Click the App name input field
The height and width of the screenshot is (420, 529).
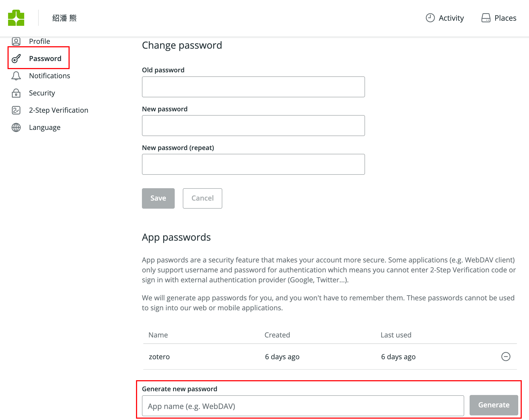click(x=303, y=406)
